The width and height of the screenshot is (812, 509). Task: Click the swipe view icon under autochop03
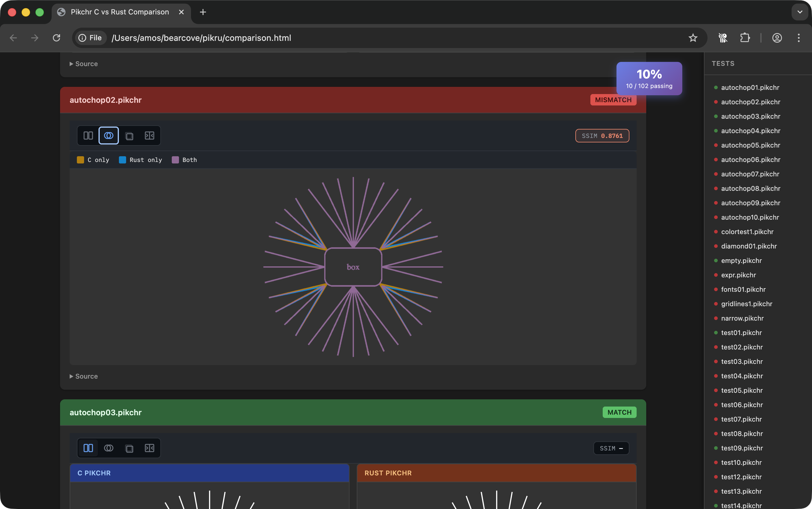(x=150, y=448)
